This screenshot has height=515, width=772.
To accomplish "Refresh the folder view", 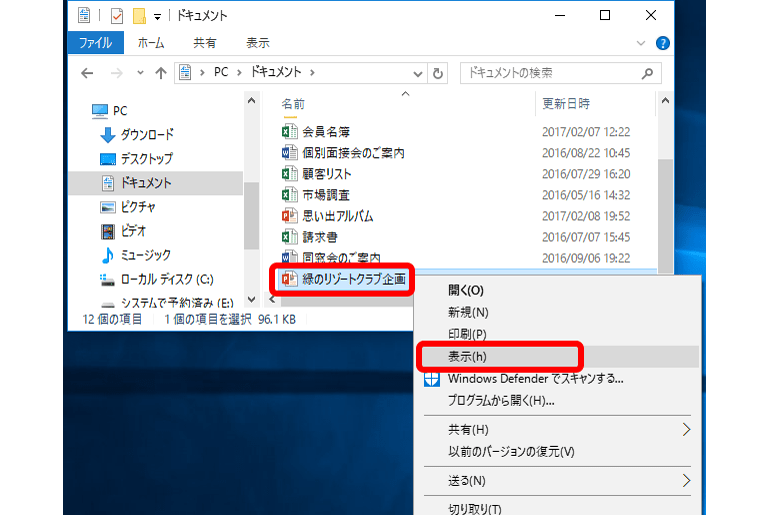I will [438, 74].
